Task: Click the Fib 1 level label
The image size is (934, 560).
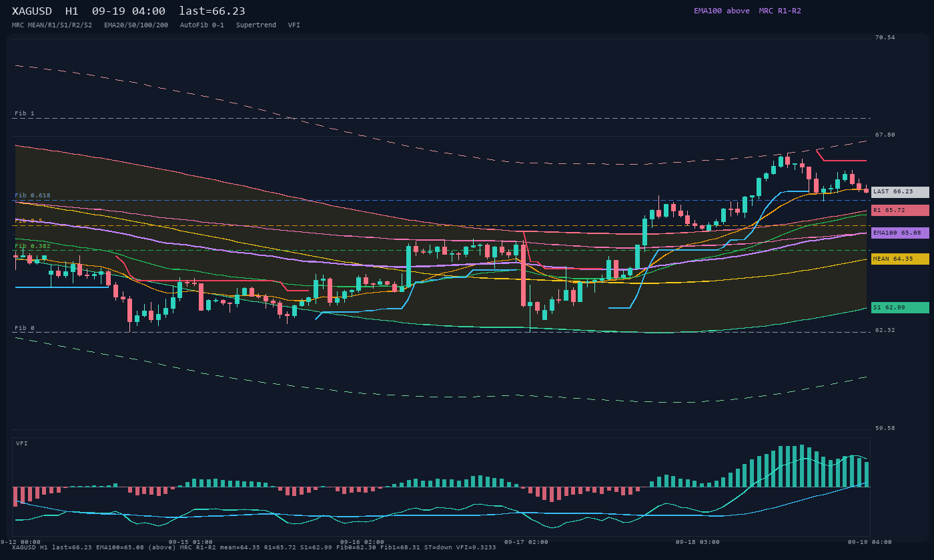Action: 25,113
